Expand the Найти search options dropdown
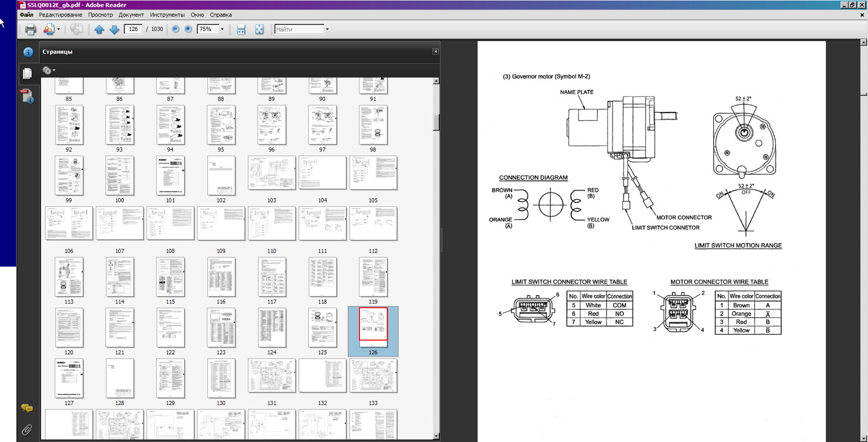This screenshot has height=442, width=868. coord(327,29)
